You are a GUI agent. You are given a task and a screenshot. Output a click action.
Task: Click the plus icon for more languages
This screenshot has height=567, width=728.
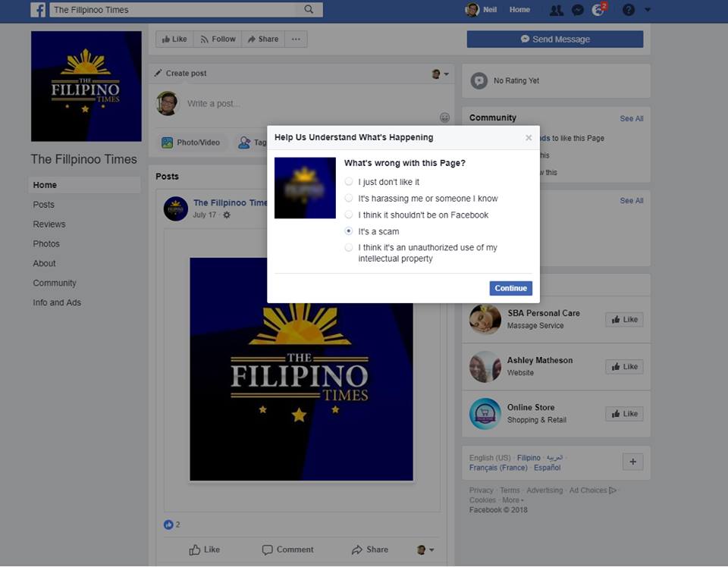(632, 462)
